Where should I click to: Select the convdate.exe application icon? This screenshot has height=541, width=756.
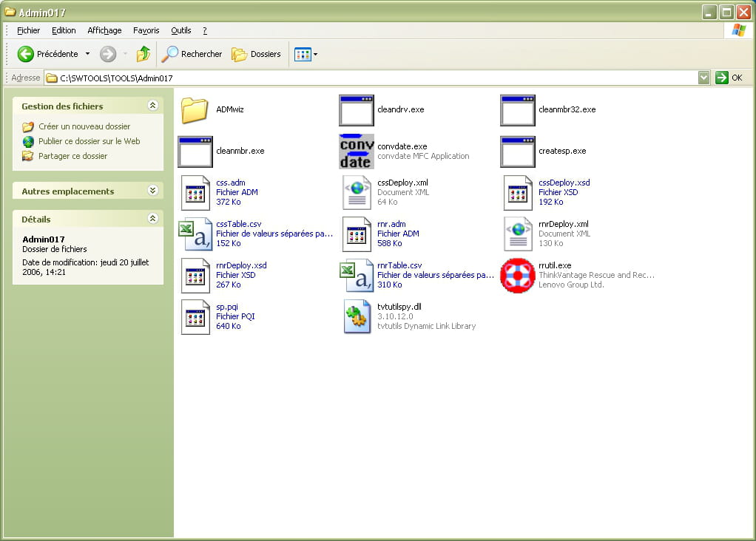pos(357,152)
